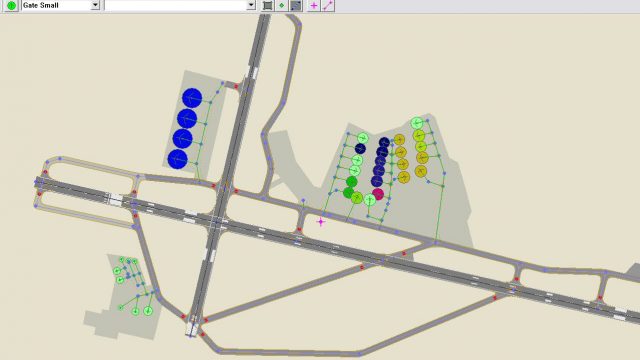
Task: Select the topmost large blue gate circle
Action: point(192,98)
